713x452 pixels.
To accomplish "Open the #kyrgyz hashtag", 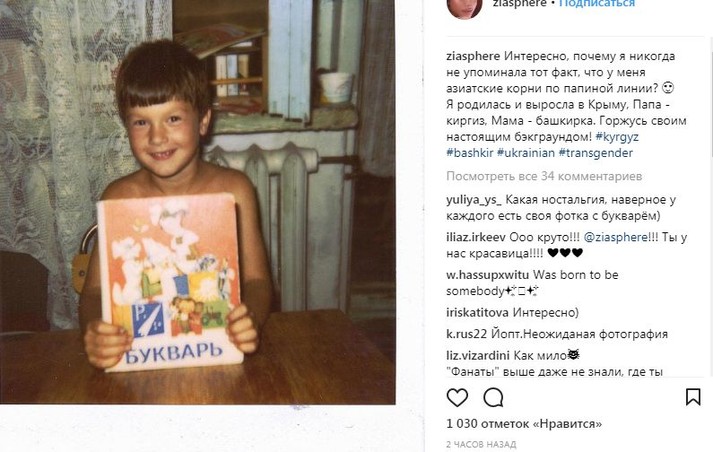I will pyautogui.click(x=617, y=136).
